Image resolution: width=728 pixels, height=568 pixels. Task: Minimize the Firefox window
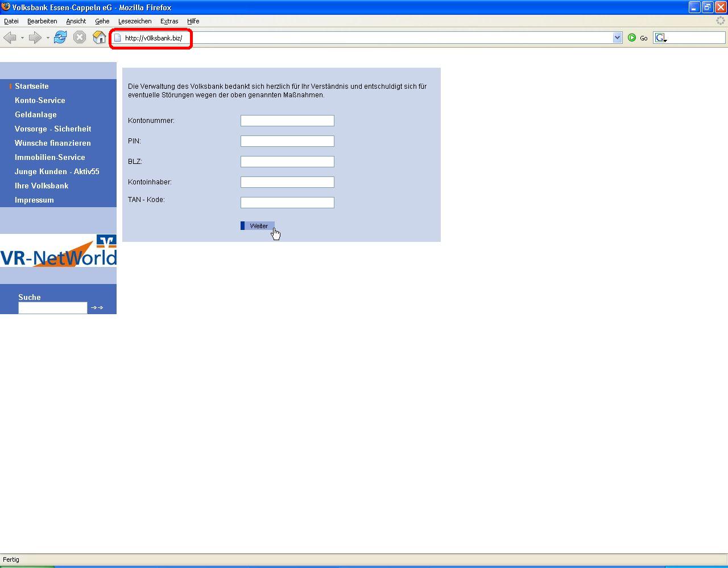(x=694, y=7)
